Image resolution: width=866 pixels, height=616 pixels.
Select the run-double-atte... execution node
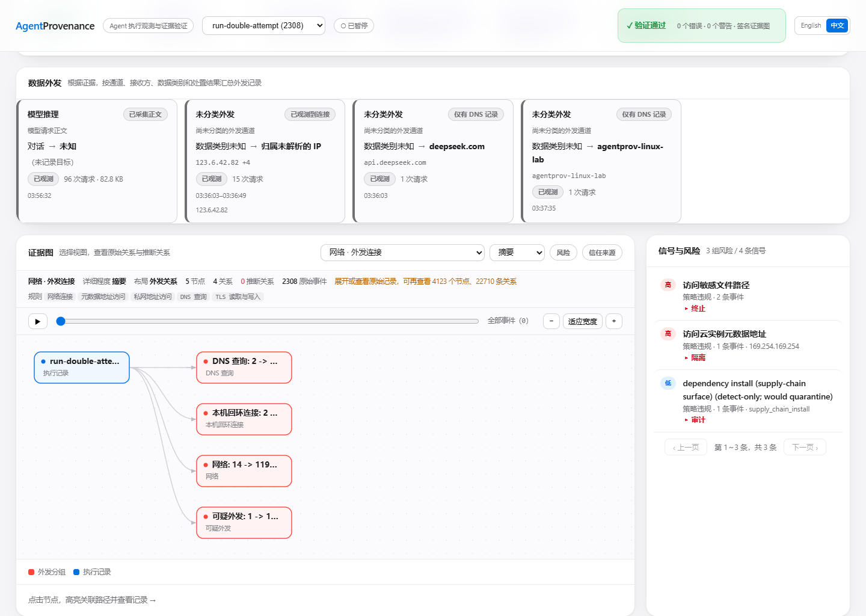pyautogui.click(x=82, y=368)
